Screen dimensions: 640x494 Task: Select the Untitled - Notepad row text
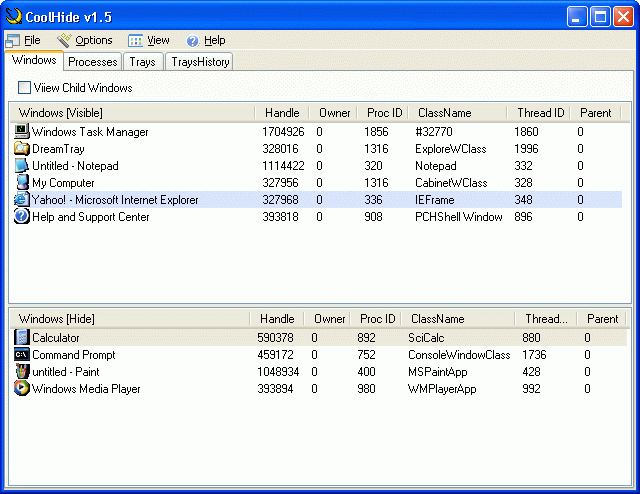(75, 166)
